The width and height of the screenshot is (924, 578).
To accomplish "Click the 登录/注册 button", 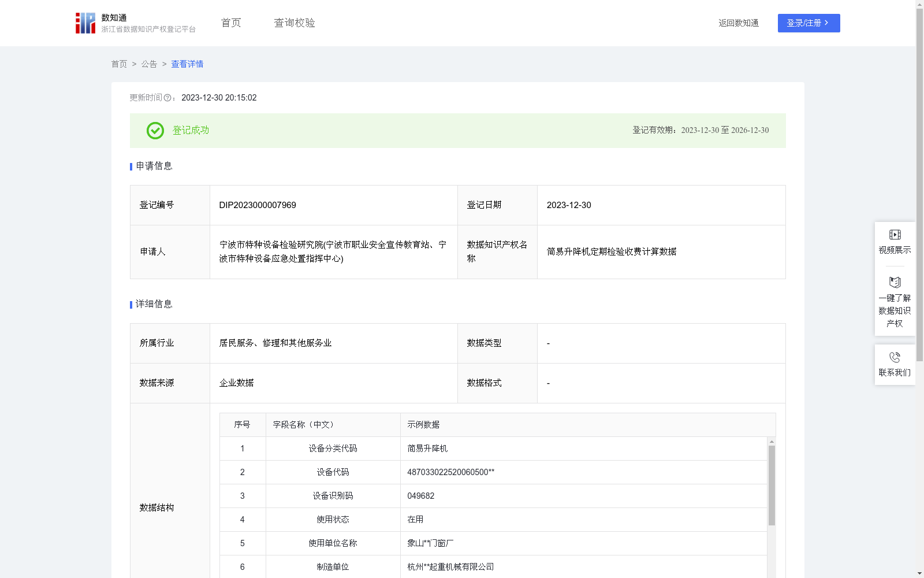I will click(x=808, y=23).
